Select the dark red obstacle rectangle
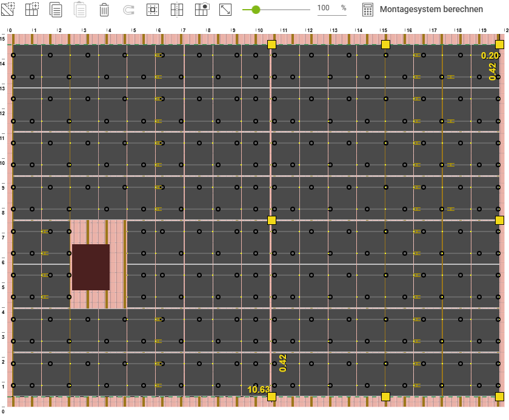Screen dimensions: 509x420 [91, 267]
